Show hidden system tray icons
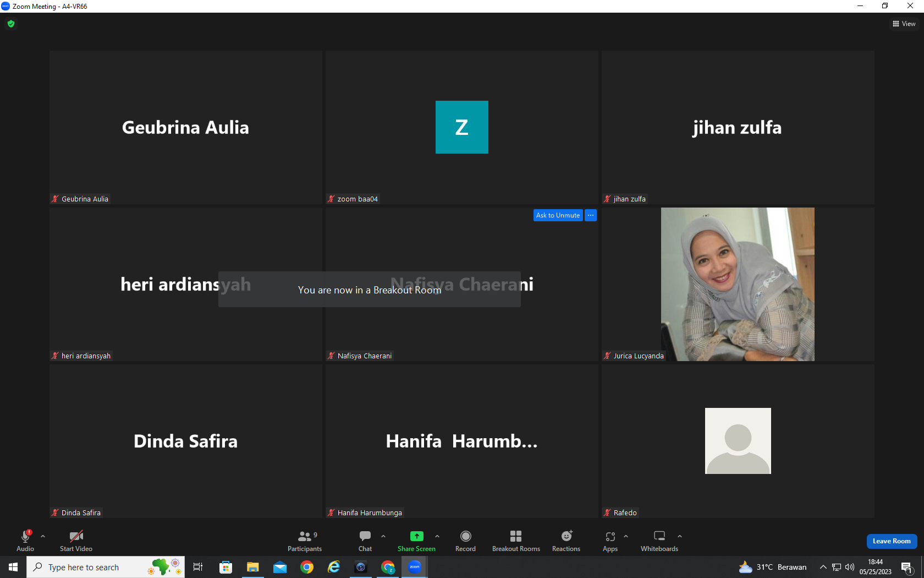 pos(823,567)
